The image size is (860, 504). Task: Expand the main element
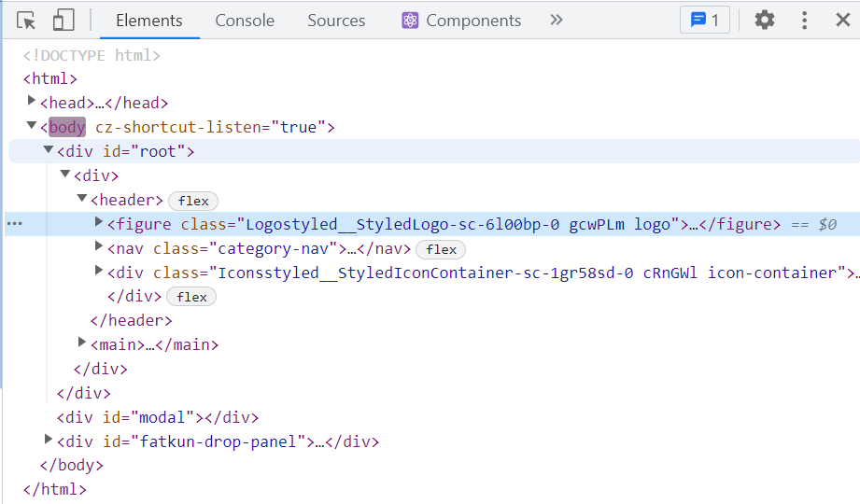[82, 343]
